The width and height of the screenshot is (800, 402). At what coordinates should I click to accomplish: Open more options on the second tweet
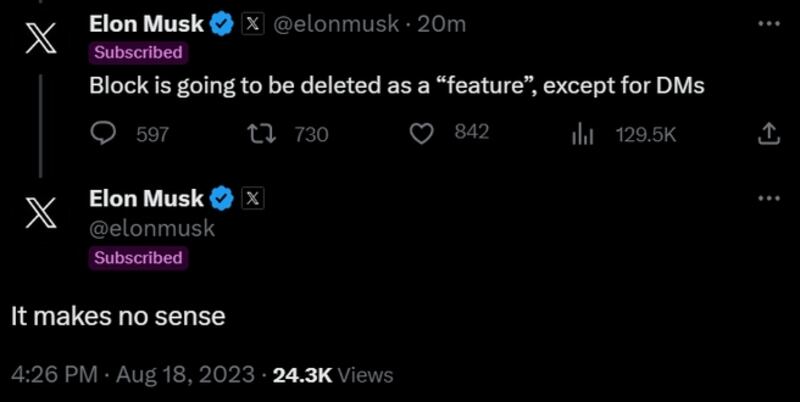click(769, 197)
